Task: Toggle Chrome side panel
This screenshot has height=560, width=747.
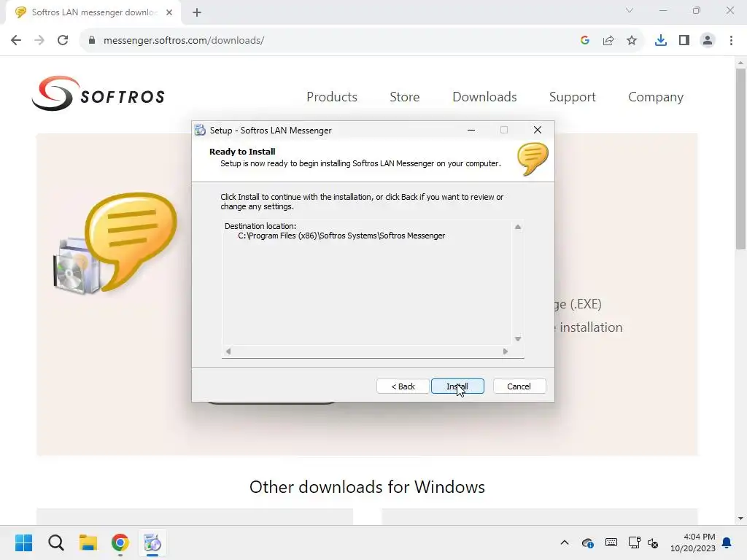Action: tap(684, 41)
